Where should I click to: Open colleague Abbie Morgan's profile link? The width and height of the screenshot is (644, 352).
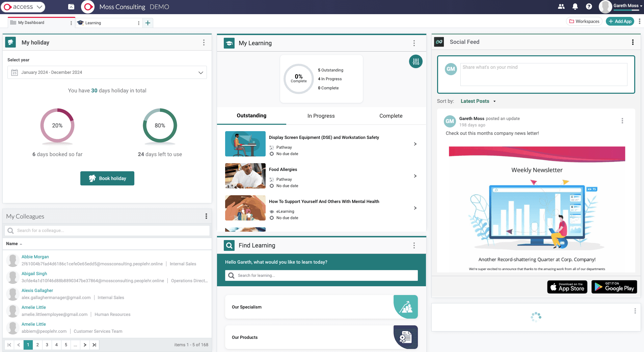coord(35,257)
